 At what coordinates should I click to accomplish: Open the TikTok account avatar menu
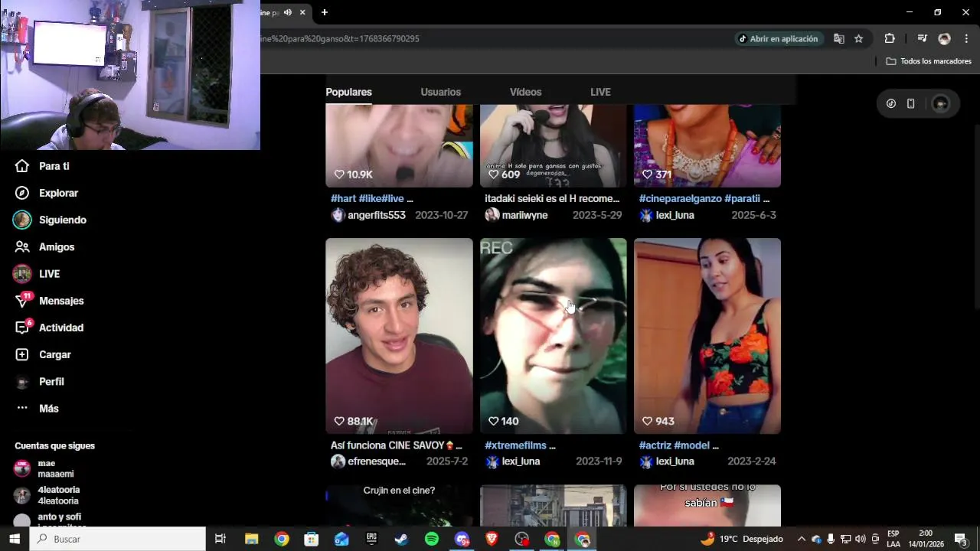point(941,103)
